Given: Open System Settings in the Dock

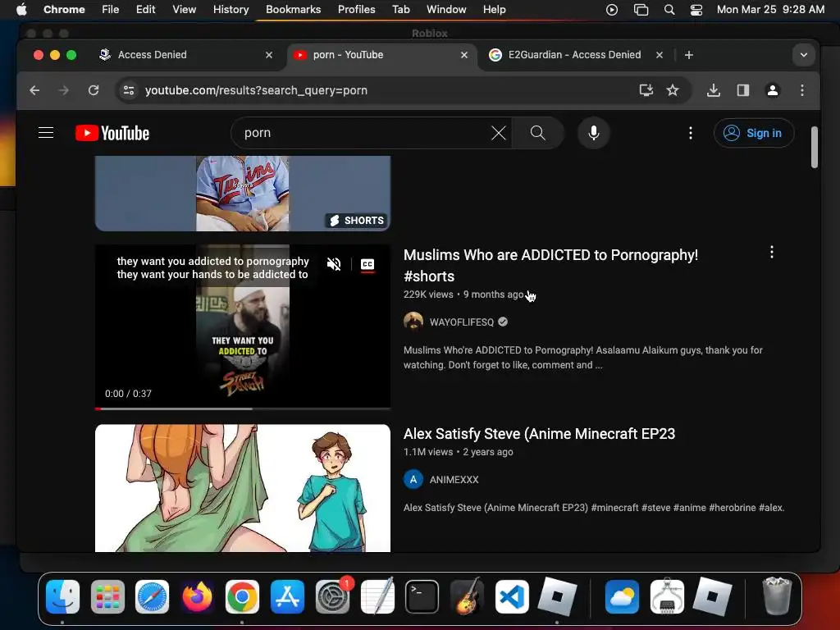Looking at the screenshot, I should point(332,596).
